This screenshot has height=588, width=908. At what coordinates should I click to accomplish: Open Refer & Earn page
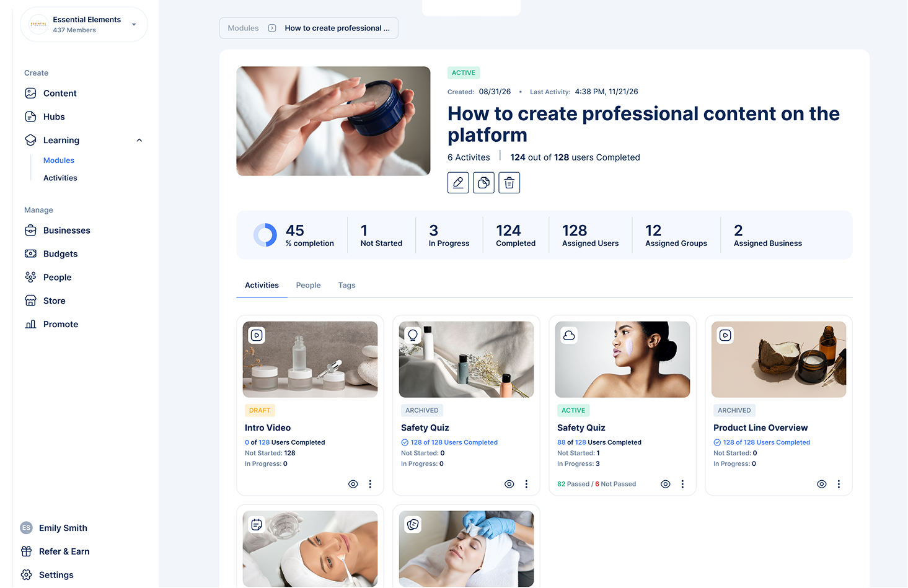coord(64,551)
